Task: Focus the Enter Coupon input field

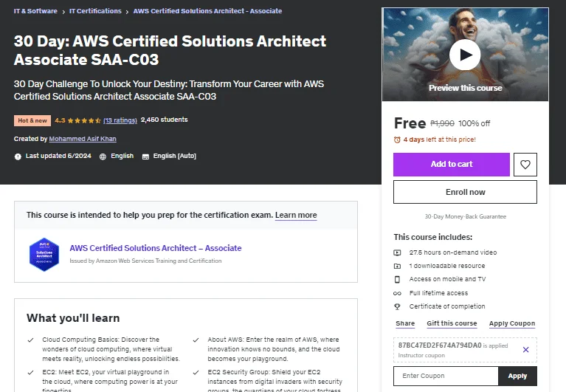Action: tap(446, 376)
